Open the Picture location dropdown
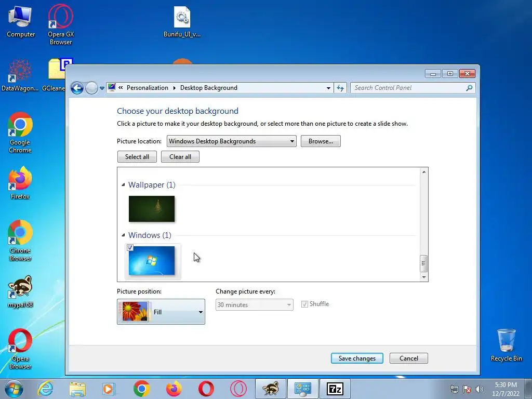The height and width of the screenshot is (399, 532). (231, 141)
